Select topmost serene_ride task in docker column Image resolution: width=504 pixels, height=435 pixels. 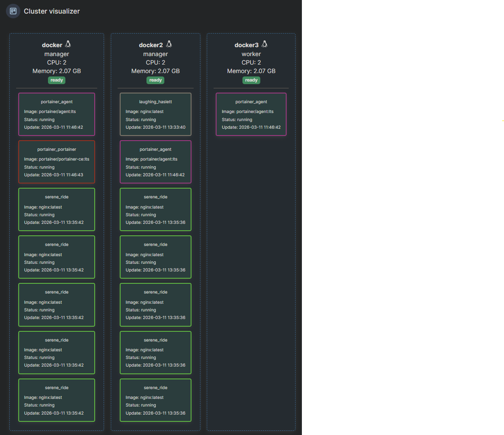tap(56, 209)
